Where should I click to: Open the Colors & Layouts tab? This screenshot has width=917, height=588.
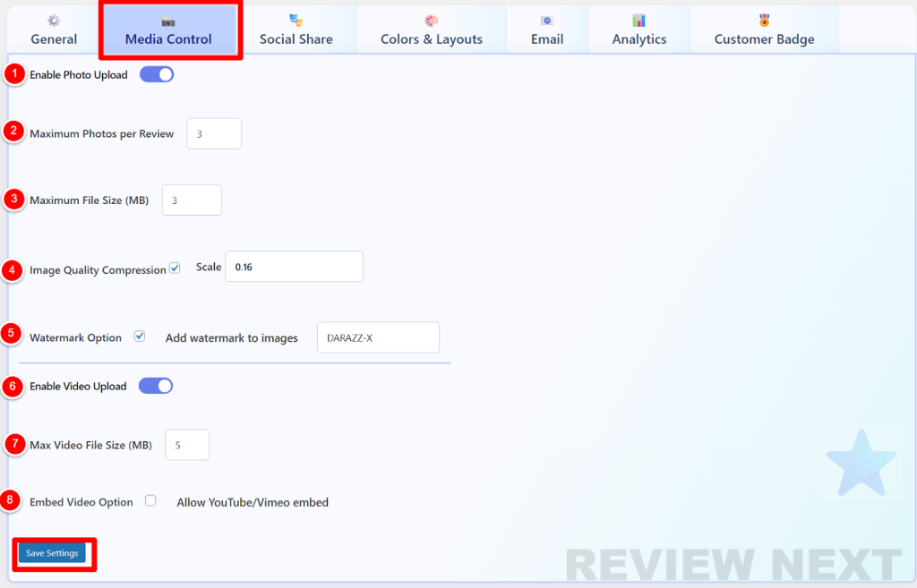(x=431, y=38)
